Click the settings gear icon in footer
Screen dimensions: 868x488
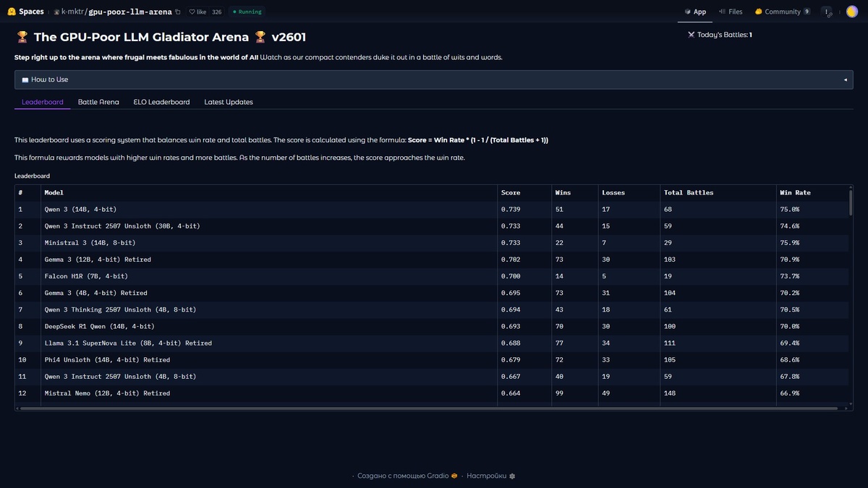[512, 476]
